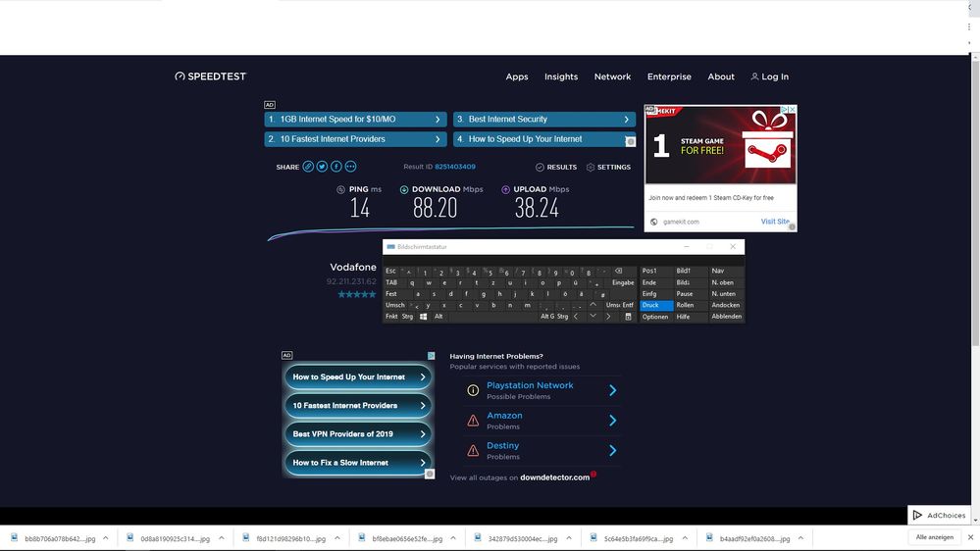Click the Druck key on keyboard
Image resolution: width=980 pixels, height=551 pixels.
point(656,305)
